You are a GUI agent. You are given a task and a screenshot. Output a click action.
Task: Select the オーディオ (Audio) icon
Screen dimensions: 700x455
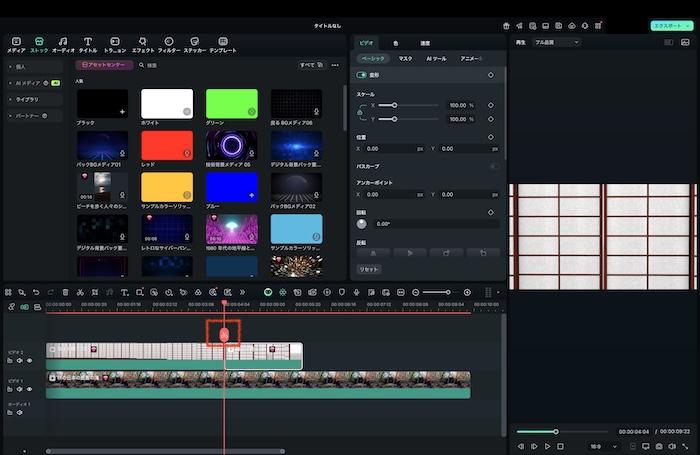[63, 42]
